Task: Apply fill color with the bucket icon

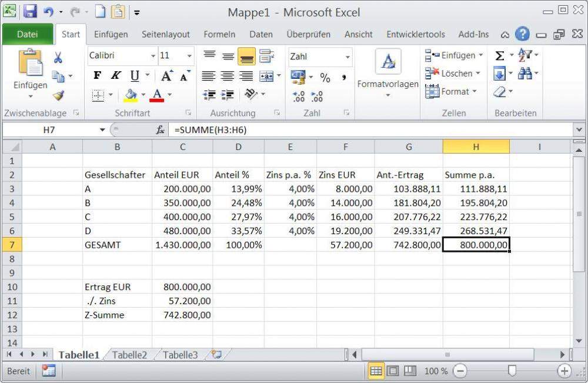Action: [x=130, y=95]
